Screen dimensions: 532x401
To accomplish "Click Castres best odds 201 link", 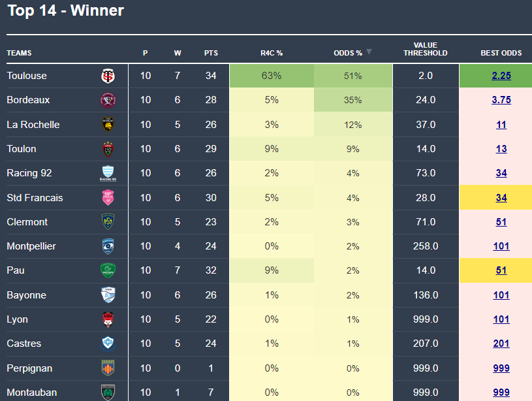I will click(x=501, y=344).
